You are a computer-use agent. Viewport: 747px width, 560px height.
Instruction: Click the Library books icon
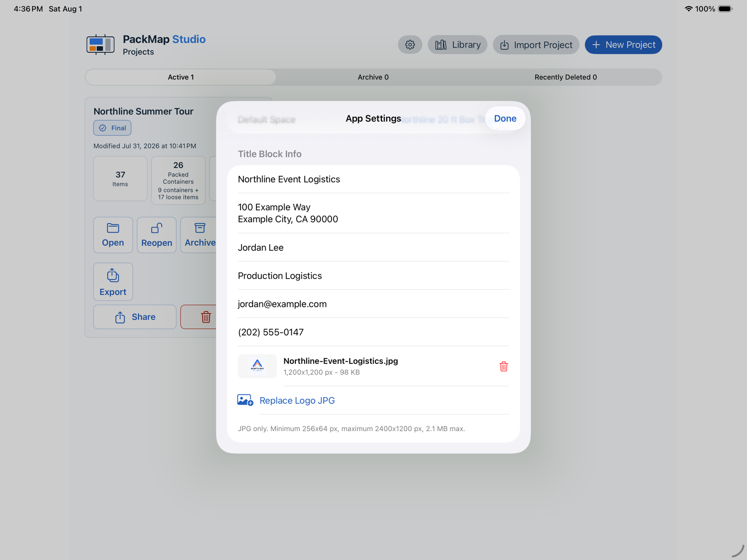(441, 45)
